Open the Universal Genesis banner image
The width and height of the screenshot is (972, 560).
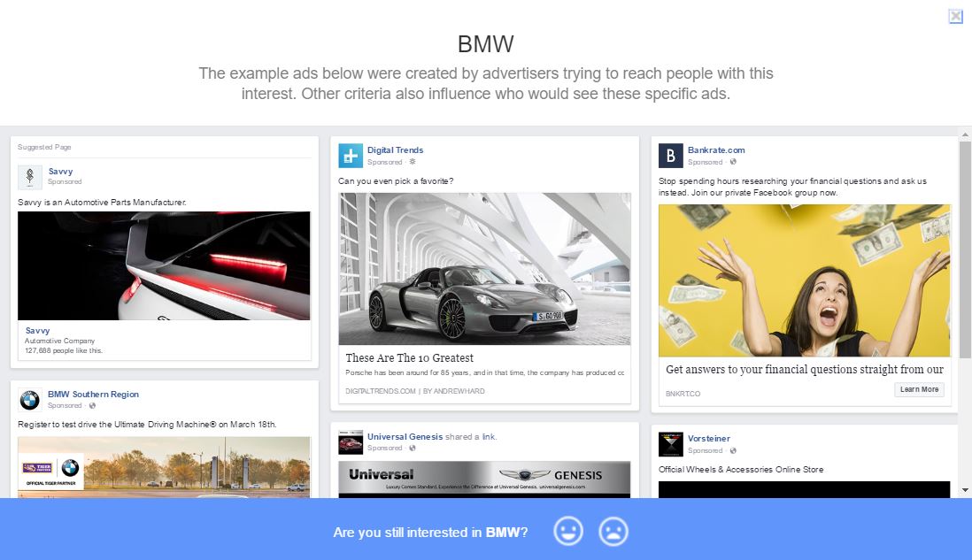(484, 479)
